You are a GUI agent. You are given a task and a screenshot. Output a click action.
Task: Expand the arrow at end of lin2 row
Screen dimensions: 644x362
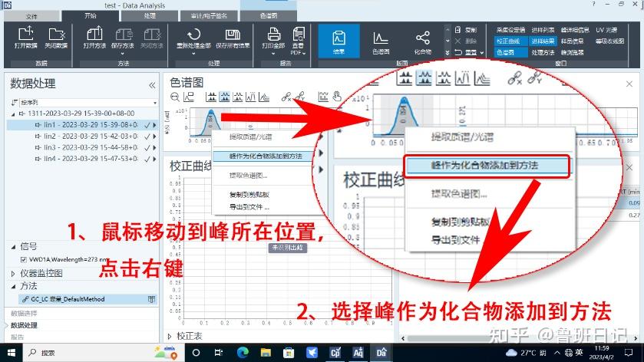coord(154,137)
